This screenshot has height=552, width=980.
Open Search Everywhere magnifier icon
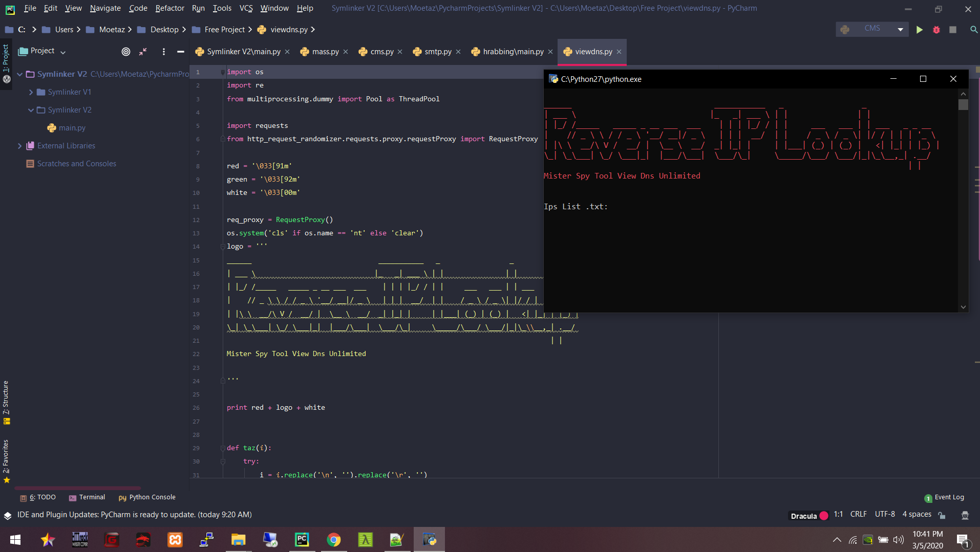(973, 30)
